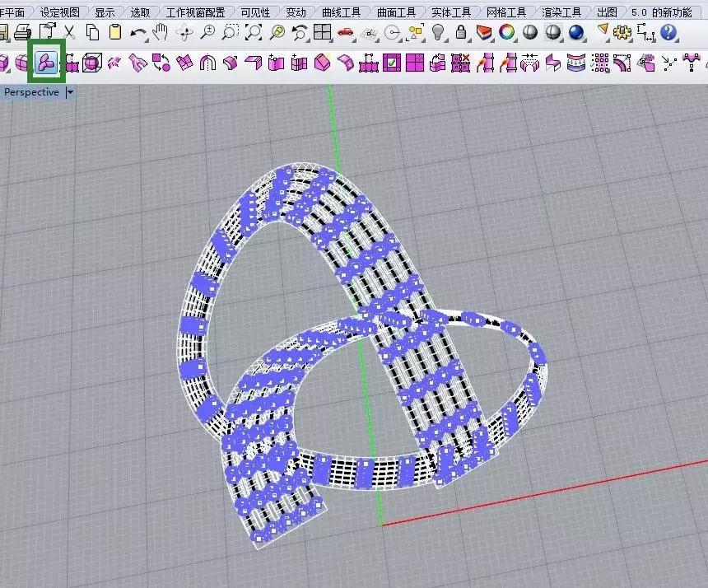Open the Layers panel icon
The image size is (708, 588).
point(483,32)
